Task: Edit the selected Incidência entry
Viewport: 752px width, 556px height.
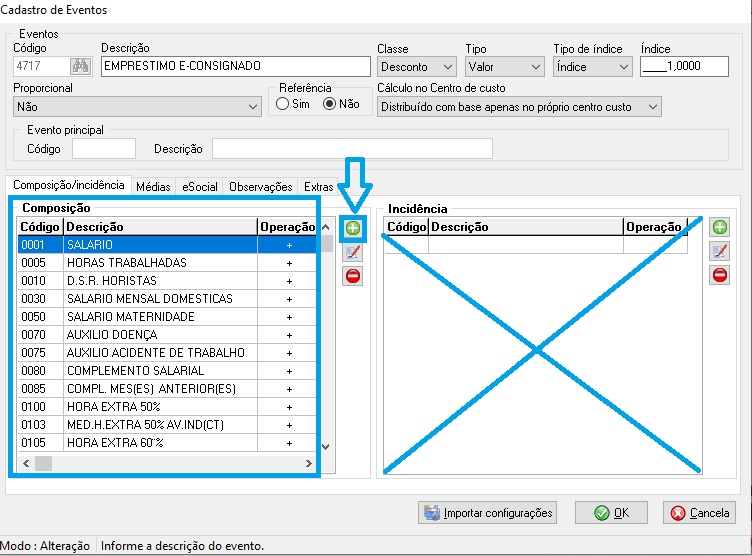Action: [x=719, y=252]
